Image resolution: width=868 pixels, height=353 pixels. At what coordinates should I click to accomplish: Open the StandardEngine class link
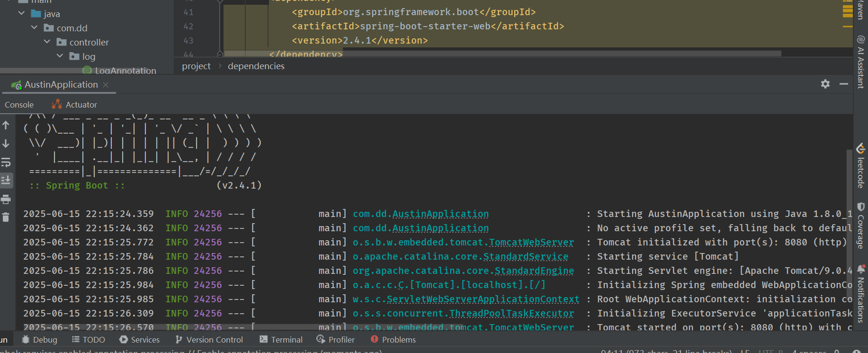pyautogui.click(x=534, y=271)
